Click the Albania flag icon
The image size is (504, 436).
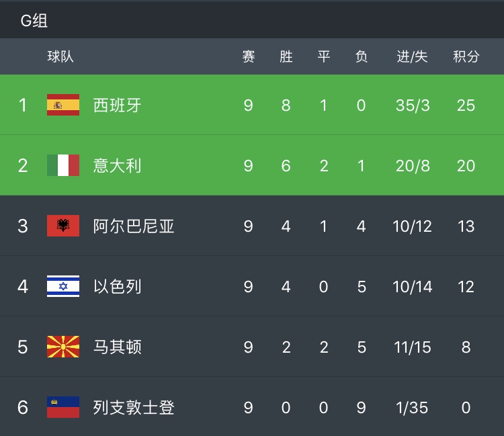tap(63, 226)
